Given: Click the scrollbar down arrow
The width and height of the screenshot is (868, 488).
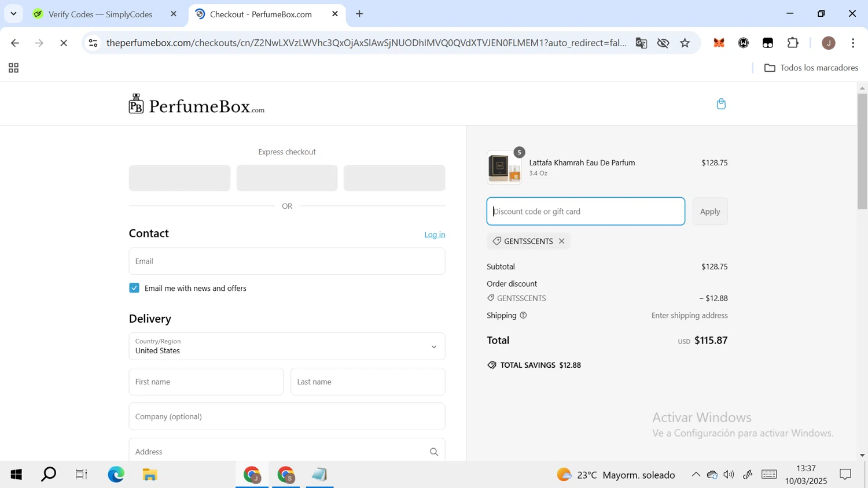Looking at the screenshot, I should 862,456.
